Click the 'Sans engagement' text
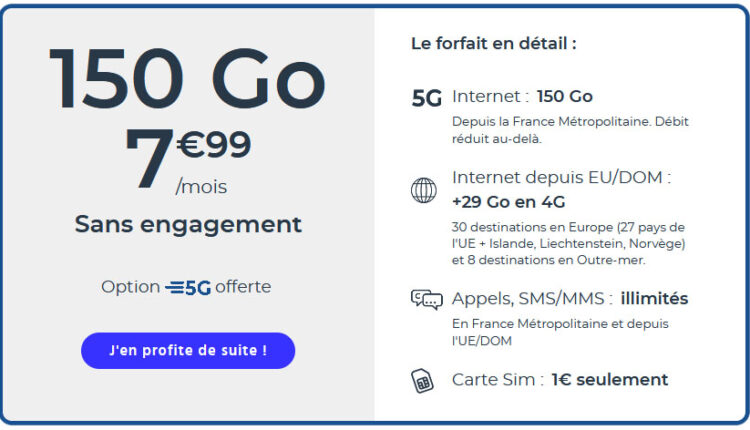Screen dimensions: 750x430 pos(188,224)
